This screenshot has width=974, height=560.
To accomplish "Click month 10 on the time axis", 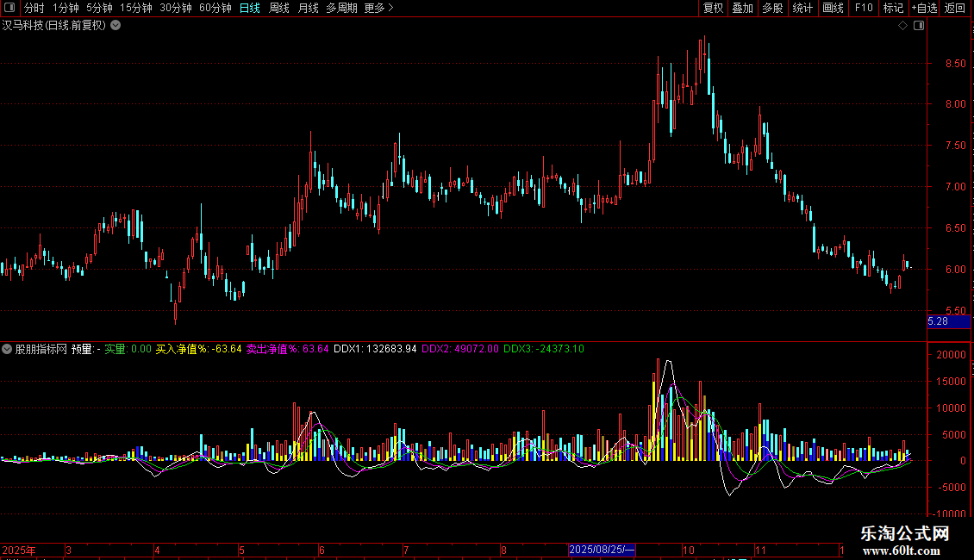I will (688, 550).
